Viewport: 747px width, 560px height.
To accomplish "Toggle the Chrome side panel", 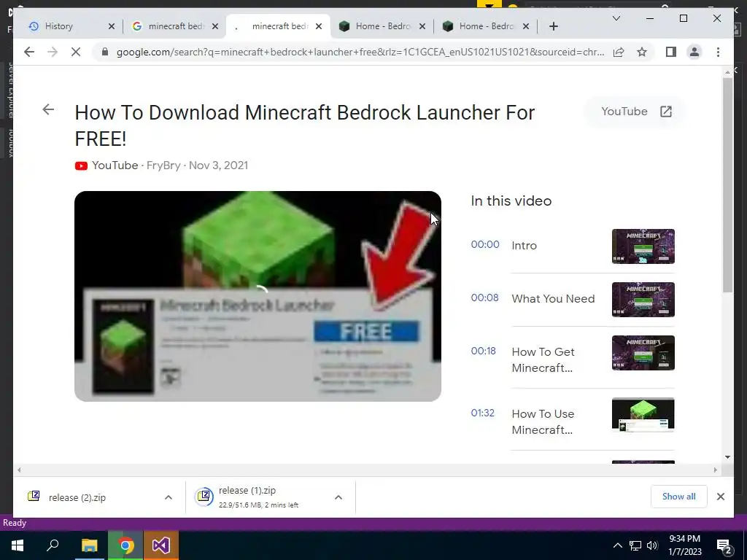I will click(x=671, y=52).
